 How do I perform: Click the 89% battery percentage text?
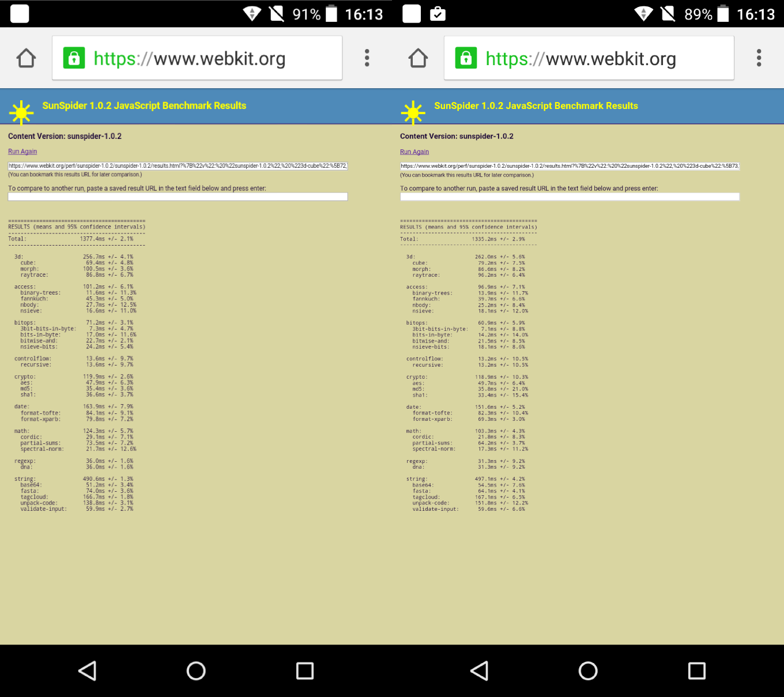click(699, 14)
